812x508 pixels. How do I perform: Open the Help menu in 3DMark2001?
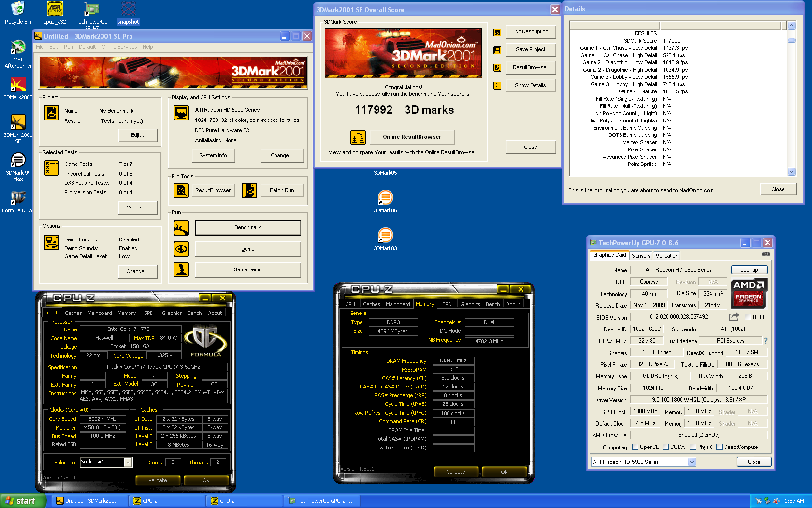[x=148, y=47]
